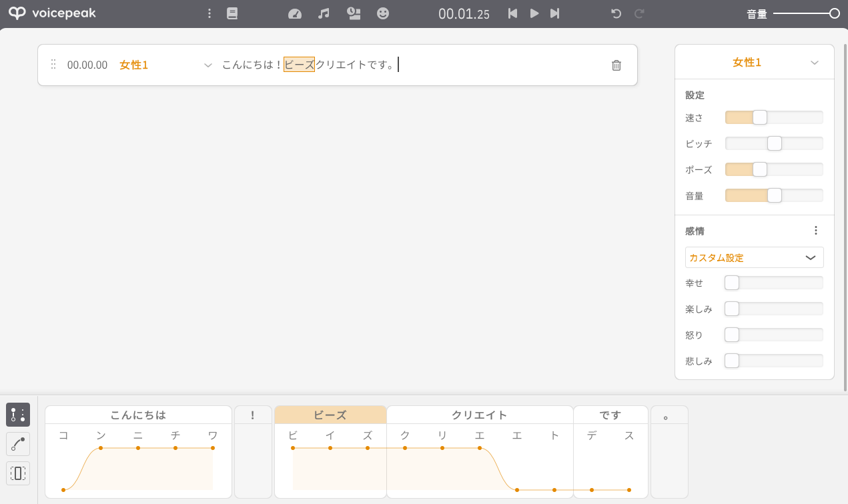Expand the 女性1 voice panel chevron

814,62
